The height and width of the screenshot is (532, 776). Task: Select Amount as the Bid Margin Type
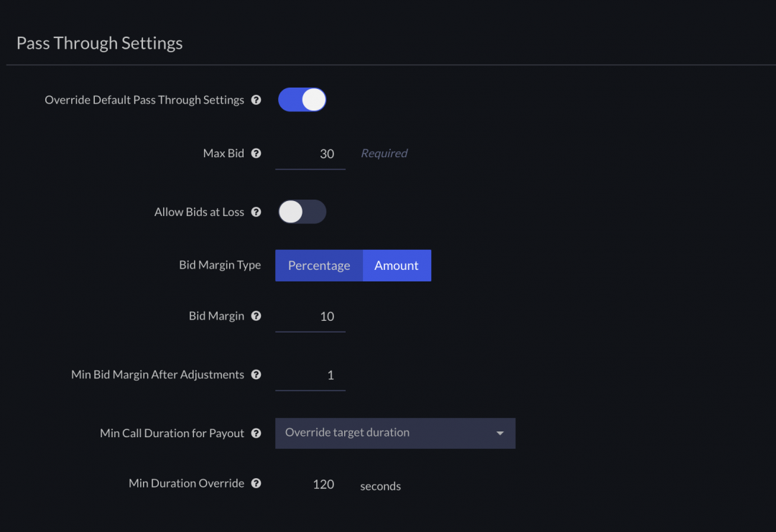[397, 265]
